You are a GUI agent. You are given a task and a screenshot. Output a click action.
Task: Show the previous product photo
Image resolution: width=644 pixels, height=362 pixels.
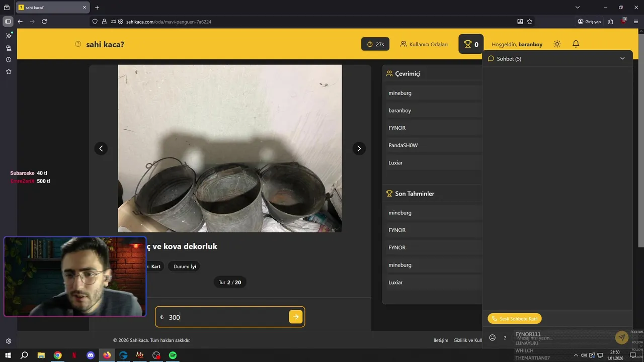[101, 148]
